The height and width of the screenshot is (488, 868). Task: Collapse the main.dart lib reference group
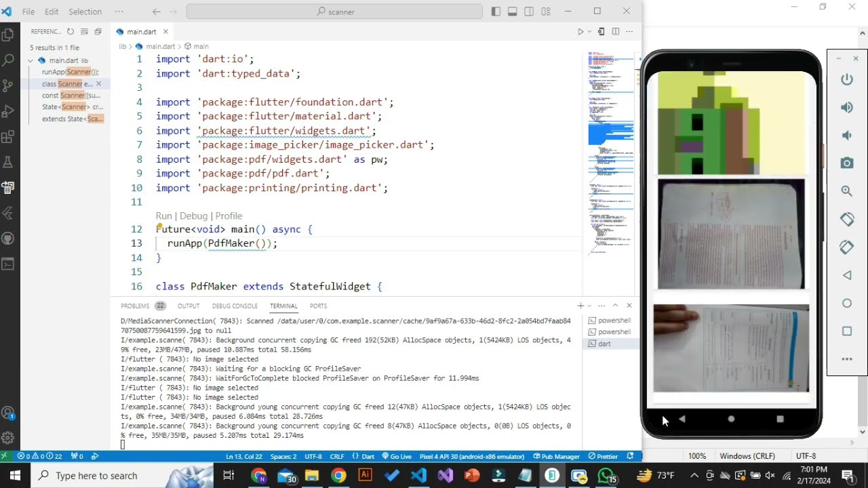pos(31,60)
